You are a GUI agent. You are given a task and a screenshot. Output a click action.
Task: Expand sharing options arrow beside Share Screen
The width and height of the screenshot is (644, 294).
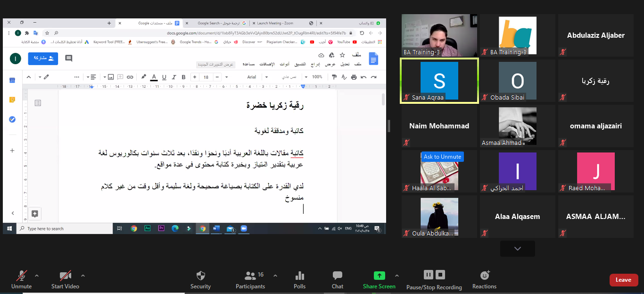tap(396, 276)
